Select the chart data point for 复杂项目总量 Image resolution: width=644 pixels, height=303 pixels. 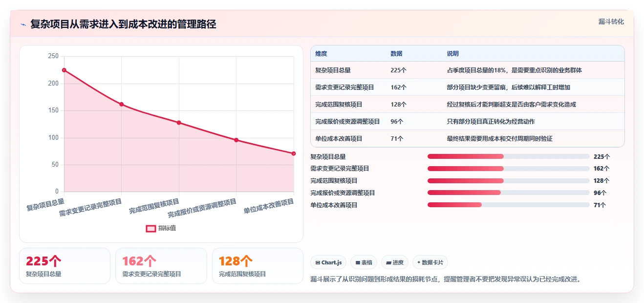(64, 70)
